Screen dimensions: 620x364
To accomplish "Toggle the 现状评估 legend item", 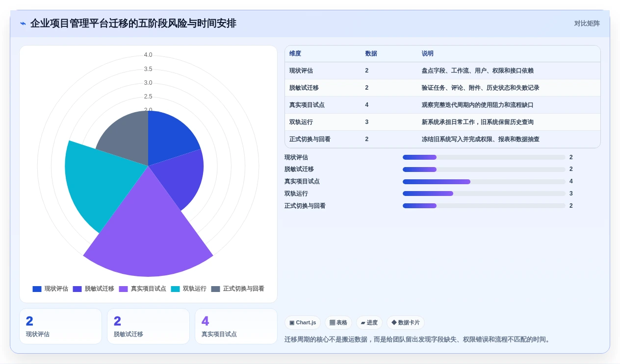I will pyautogui.click(x=51, y=289).
